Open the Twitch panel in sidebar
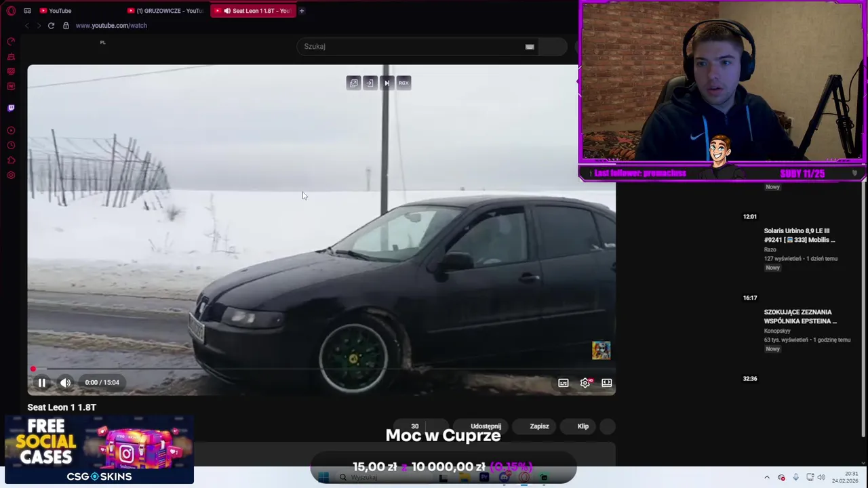Viewport: 868px width, 488px height. click(11, 108)
